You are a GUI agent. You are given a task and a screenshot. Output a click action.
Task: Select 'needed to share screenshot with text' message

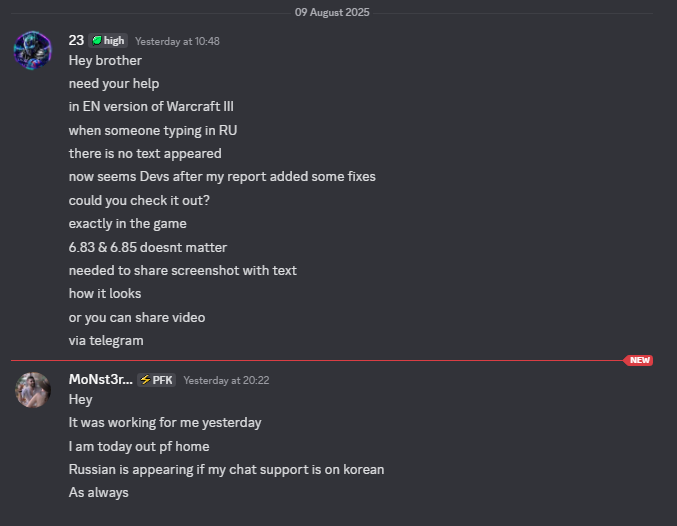pyautogui.click(x=183, y=270)
